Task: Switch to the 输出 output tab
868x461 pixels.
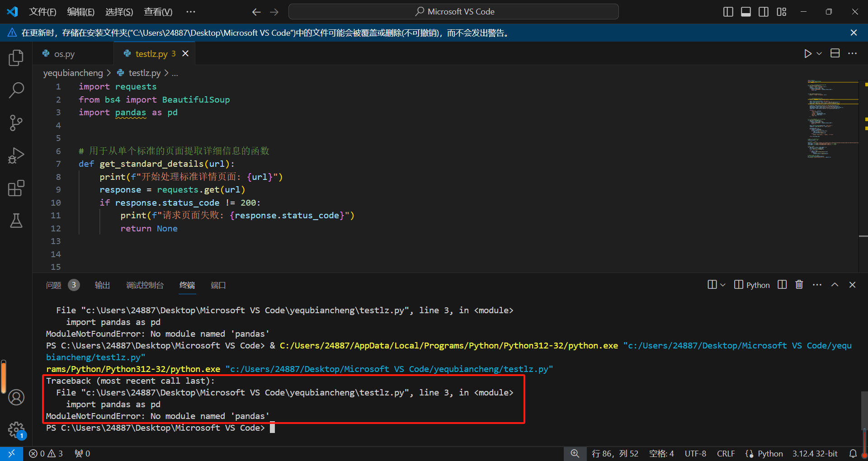Action: click(102, 285)
